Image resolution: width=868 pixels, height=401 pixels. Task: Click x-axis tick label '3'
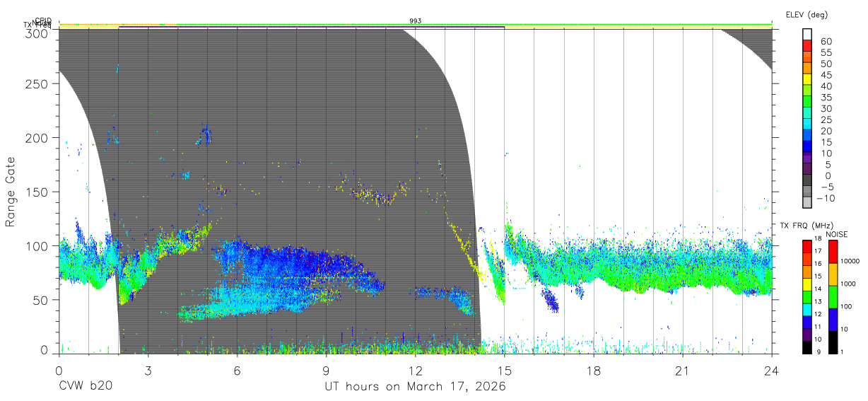click(148, 371)
